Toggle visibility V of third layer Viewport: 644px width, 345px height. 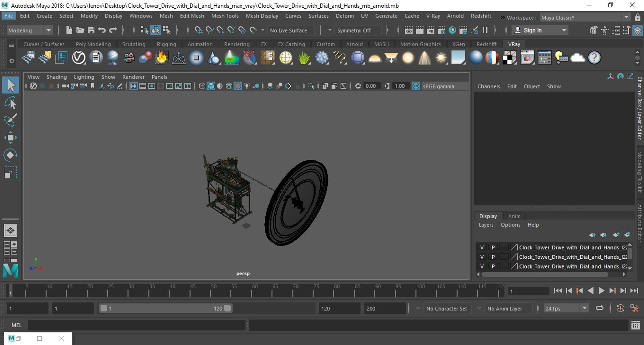(482, 266)
